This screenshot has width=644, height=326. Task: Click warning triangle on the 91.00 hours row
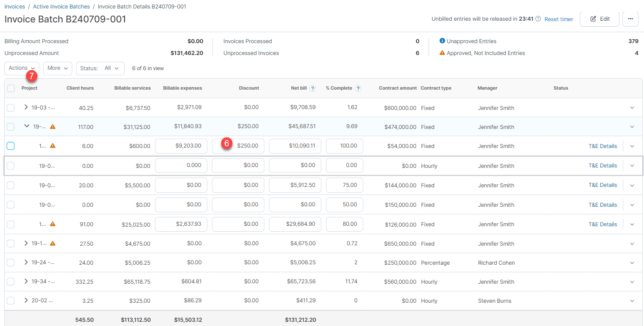pyautogui.click(x=53, y=224)
